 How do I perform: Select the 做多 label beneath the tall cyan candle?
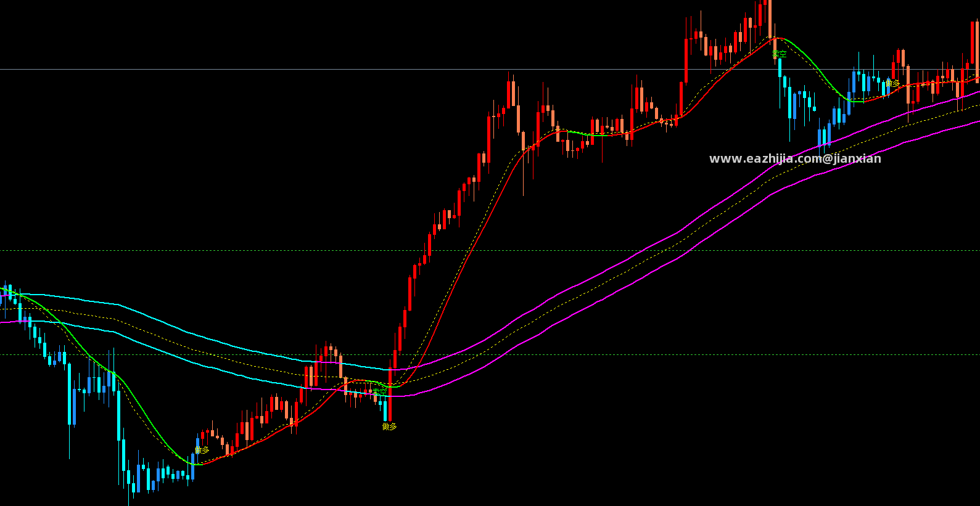point(389,426)
